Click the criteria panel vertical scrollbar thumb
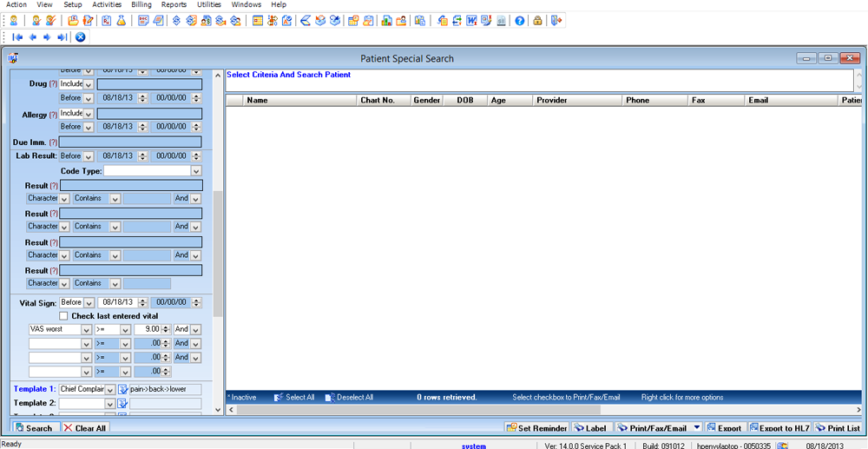This screenshot has width=868, height=449. [x=218, y=254]
